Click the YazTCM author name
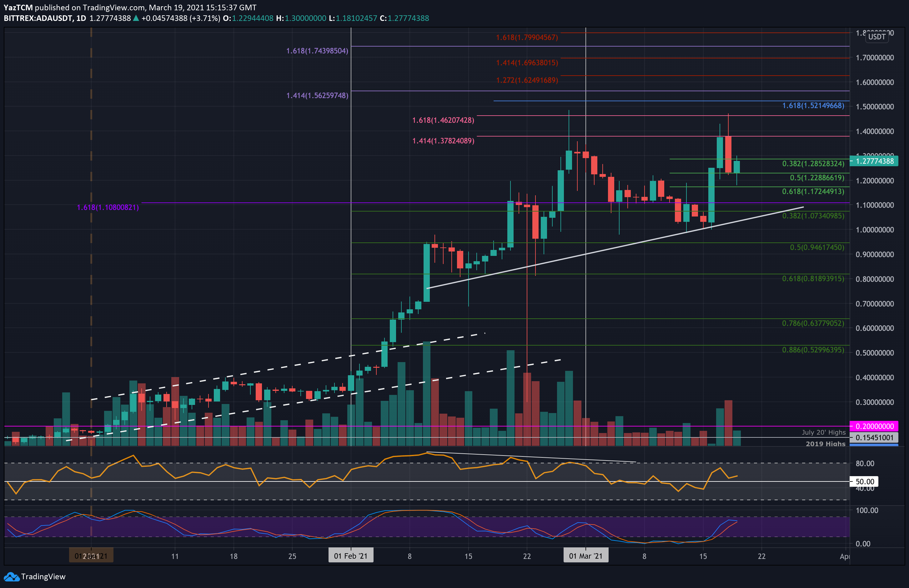 point(18,7)
